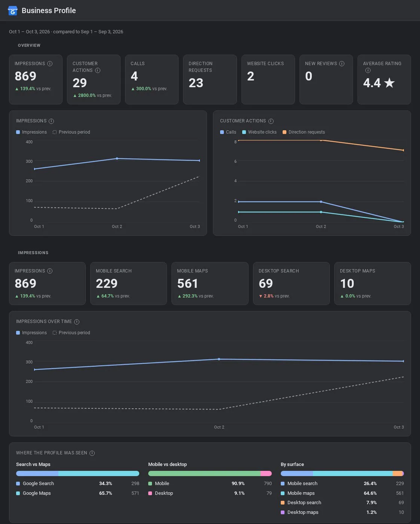Click Google Maps color swatch in legend
420x524 pixels.
pos(18,493)
